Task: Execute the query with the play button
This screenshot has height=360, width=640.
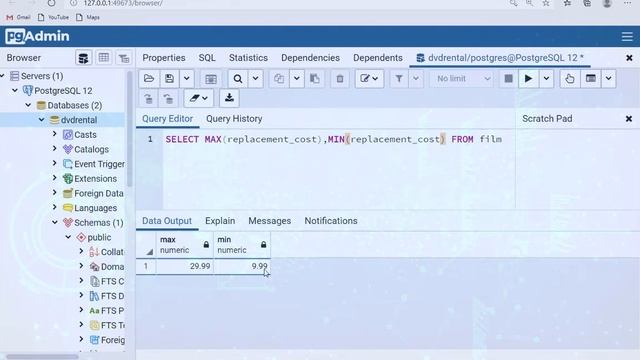Action: pyautogui.click(x=528, y=78)
